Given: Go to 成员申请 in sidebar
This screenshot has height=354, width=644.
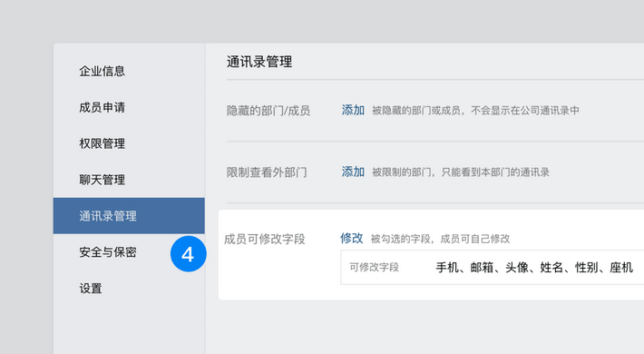Looking at the screenshot, I should point(102,107).
